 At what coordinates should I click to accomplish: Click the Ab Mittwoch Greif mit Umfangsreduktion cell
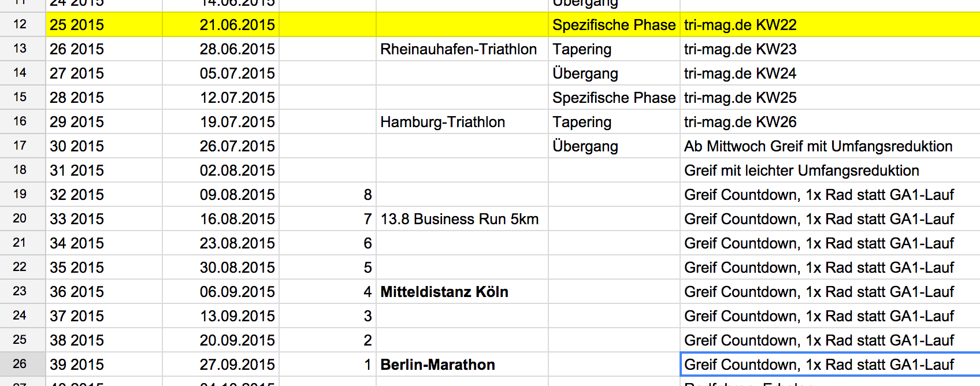[x=818, y=146]
